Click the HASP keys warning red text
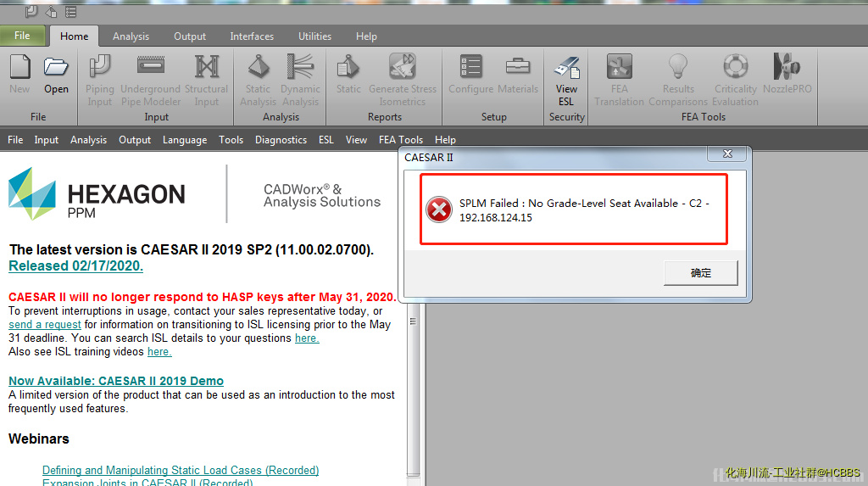868x486 pixels. click(202, 297)
